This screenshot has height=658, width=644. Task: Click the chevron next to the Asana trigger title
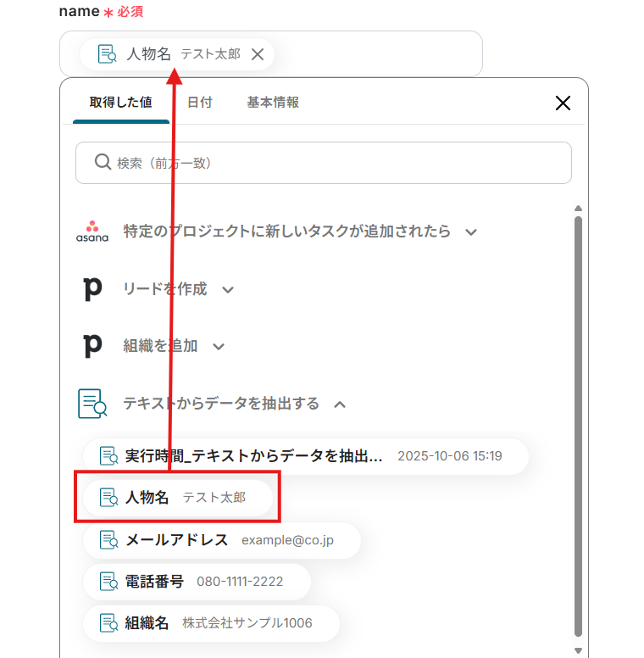[471, 232]
